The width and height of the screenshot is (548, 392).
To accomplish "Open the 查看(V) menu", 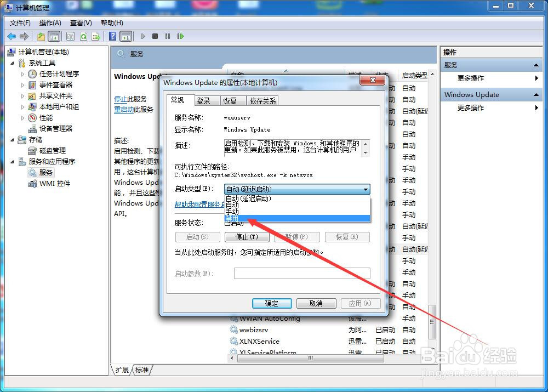I will tap(81, 22).
